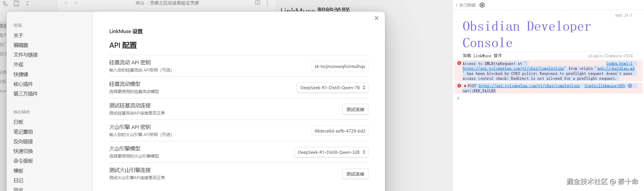Open the index.html:1 source link

click(x=619, y=63)
